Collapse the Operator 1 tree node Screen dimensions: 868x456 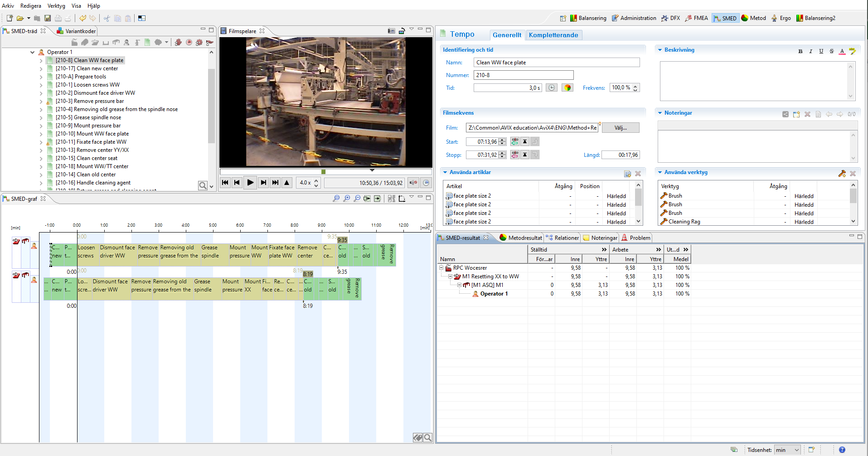[32, 52]
